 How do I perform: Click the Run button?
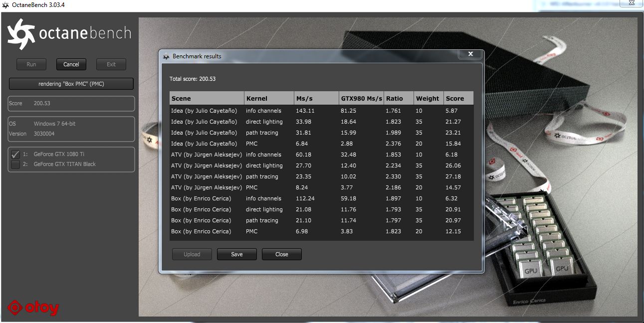pos(31,64)
